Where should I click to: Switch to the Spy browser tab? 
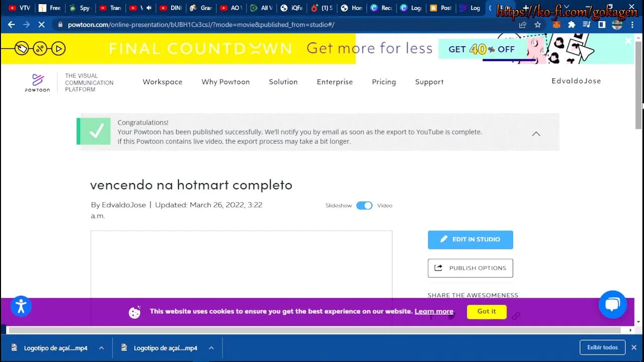tap(80, 8)
